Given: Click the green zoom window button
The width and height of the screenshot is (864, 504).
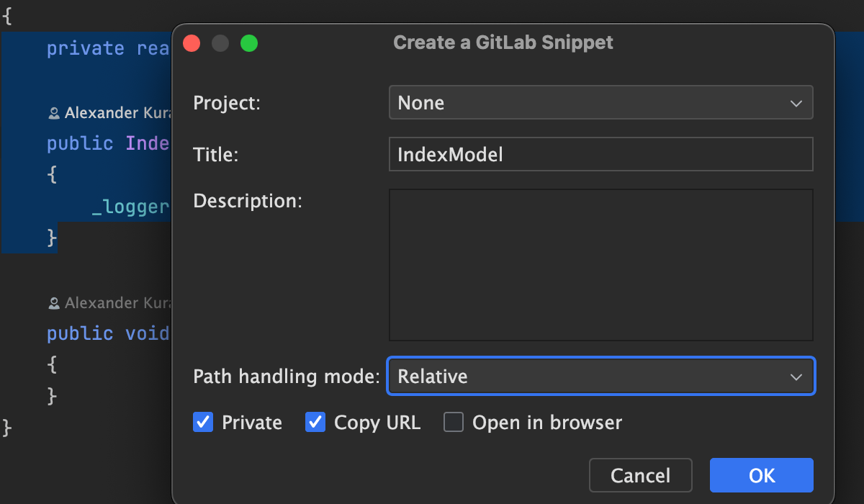Looking at the screenshot, I should click(x=249, y=43).
